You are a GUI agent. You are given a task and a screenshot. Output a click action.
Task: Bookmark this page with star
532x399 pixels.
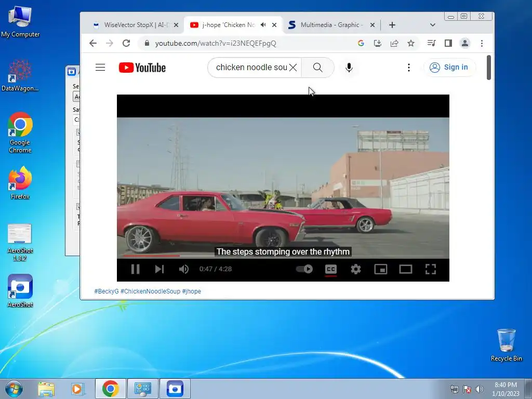(411, 43)
